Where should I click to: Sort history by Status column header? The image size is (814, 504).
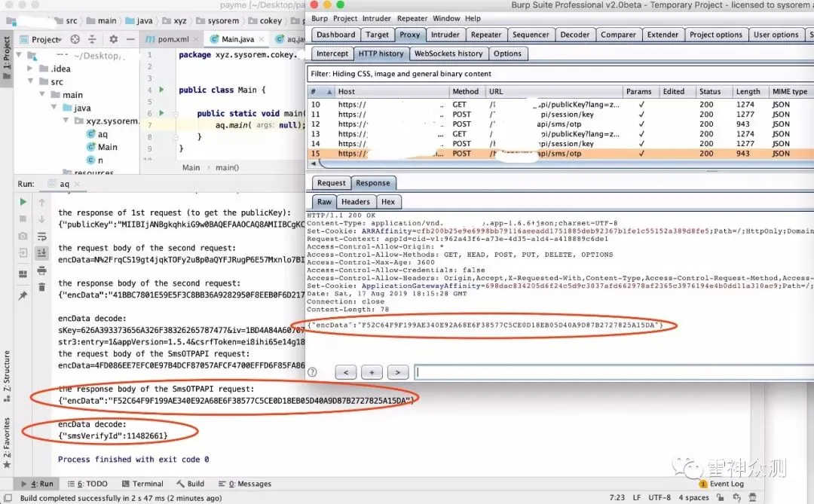[x=712, y=91]
